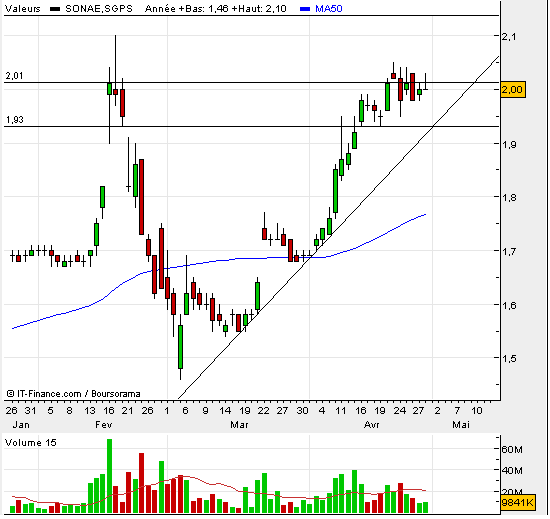
Task: Click the 'Mai' month label
Action: pos(461,425)
